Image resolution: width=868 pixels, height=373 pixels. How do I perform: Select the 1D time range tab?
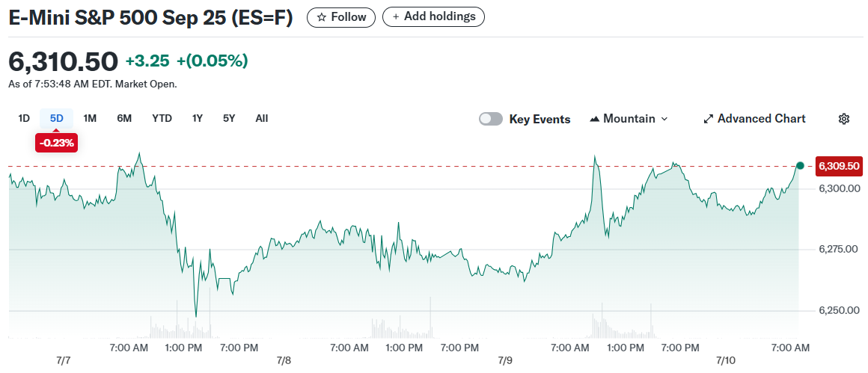(x=24, y=118)
